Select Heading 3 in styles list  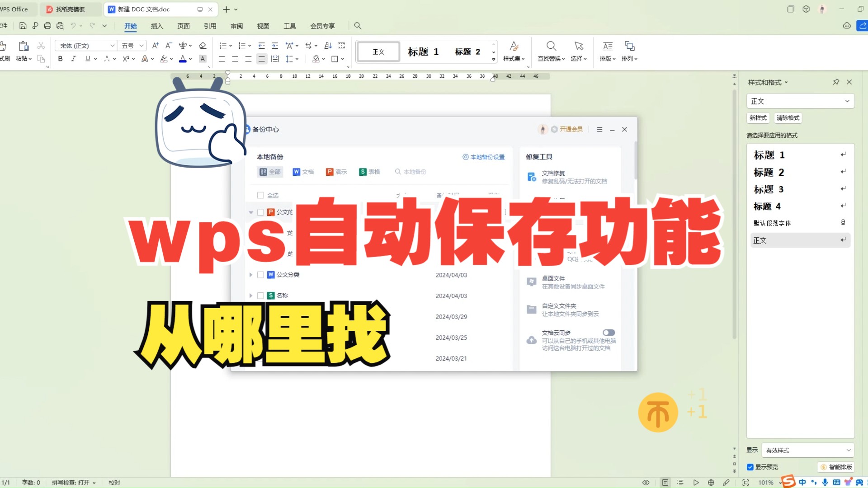tap(800, 189)
